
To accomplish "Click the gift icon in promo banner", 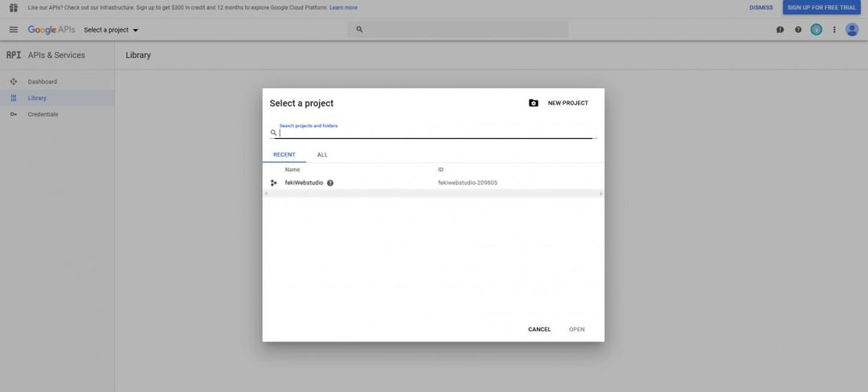I will click(x=14, y=8).
